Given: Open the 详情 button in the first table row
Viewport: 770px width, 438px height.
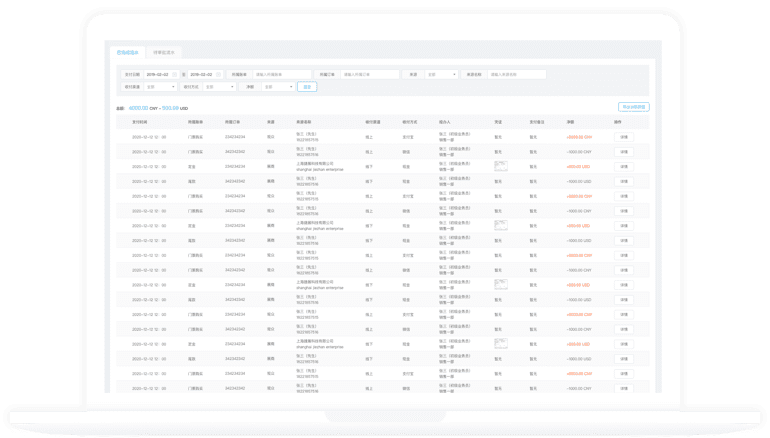Looking at the screenshot, I should [x=624, y=136].
